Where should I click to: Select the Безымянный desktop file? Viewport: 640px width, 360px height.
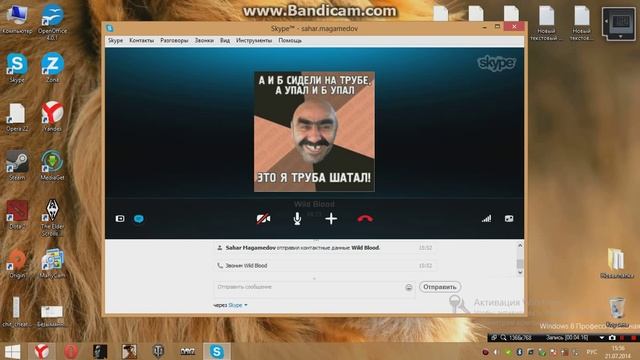pyautogui.click(x=52, y=316)
